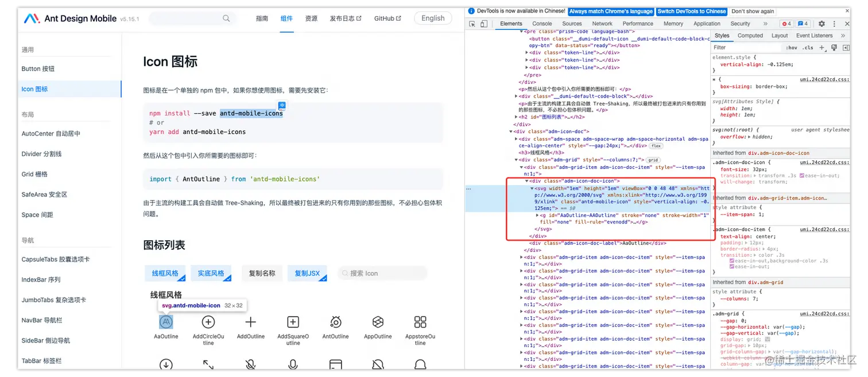Expand the overflow: hidden shorthand triangle
The height and width of the screenshot is (377, 868).
[749, 137]
